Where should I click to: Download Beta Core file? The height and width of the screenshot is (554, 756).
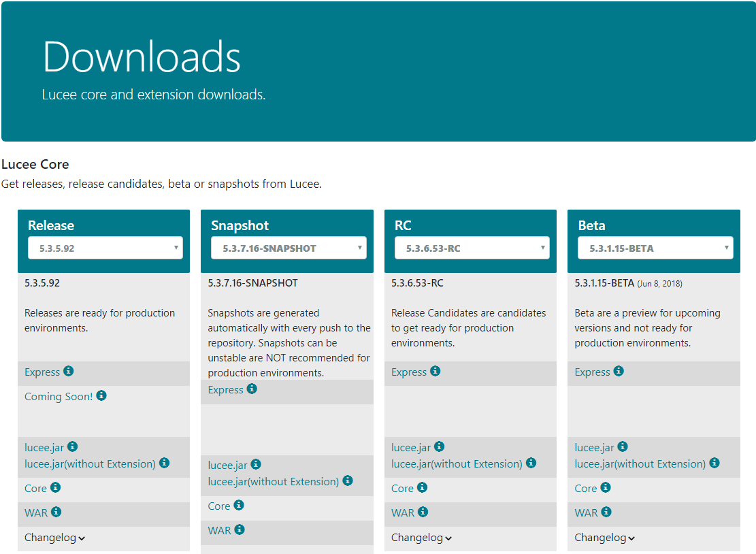point(586,489)
